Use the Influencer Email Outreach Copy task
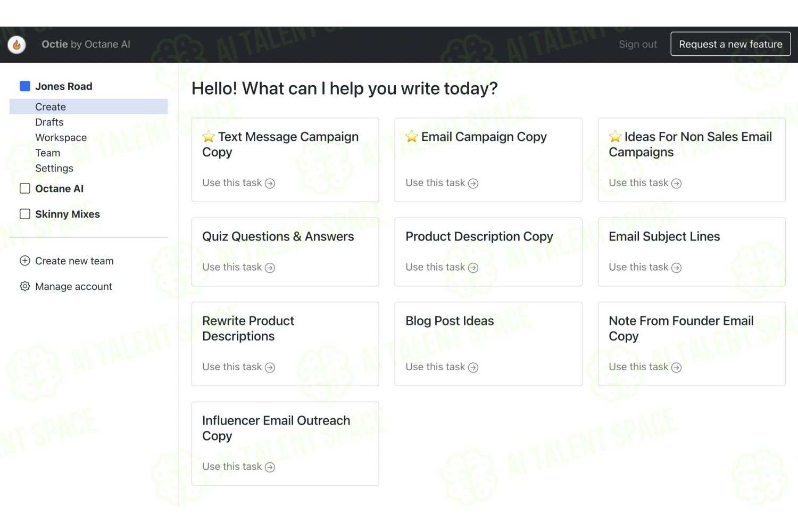Screen dimensions: 798x532 tap(238, 467)
